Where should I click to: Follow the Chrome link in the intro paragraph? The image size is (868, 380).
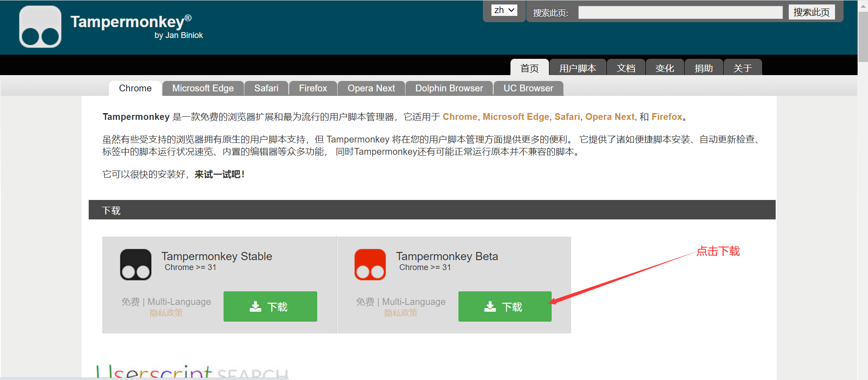pos(460,117)
